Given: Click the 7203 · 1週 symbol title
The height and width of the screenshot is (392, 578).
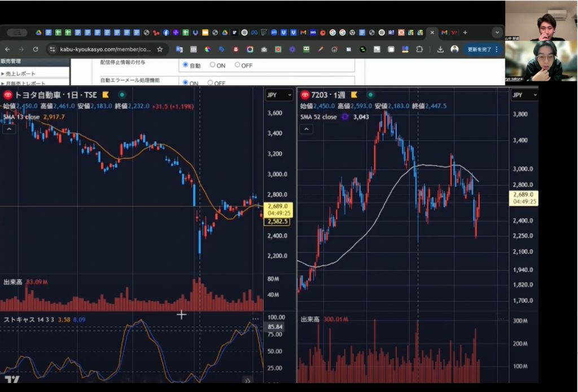Looking at the screenshot, I should click(328, 95).
